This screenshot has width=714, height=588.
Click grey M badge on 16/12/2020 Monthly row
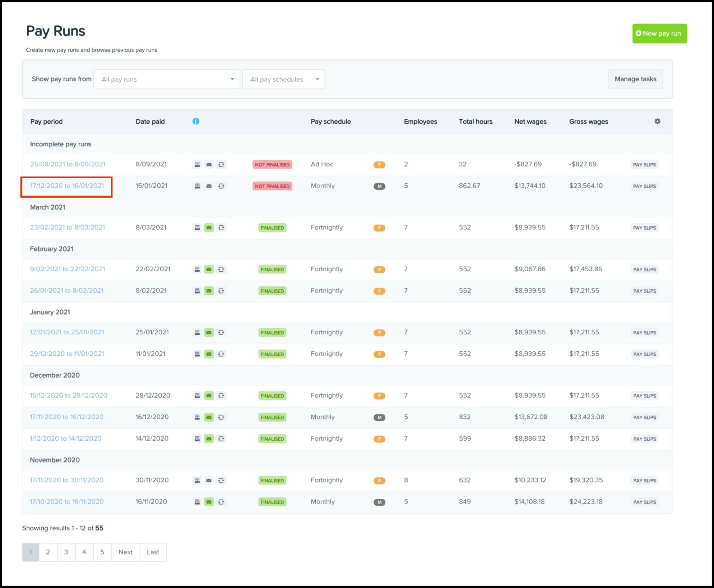click(379, 417)
